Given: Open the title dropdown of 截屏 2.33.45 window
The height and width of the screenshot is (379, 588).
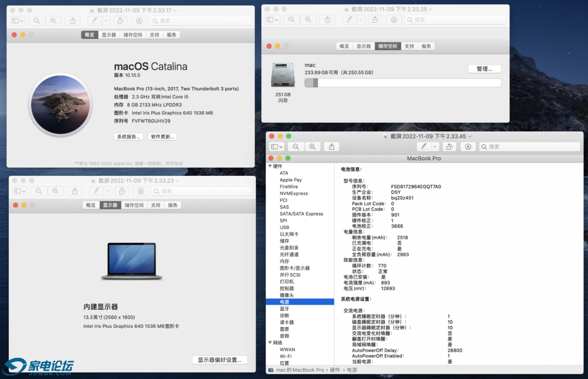Looking at the screenshot, I should 470,137.
